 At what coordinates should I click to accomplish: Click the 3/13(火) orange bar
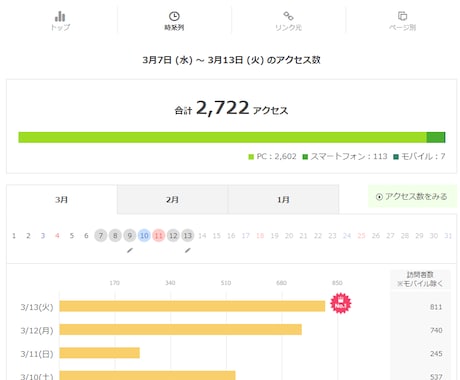[x=192, y=306]
